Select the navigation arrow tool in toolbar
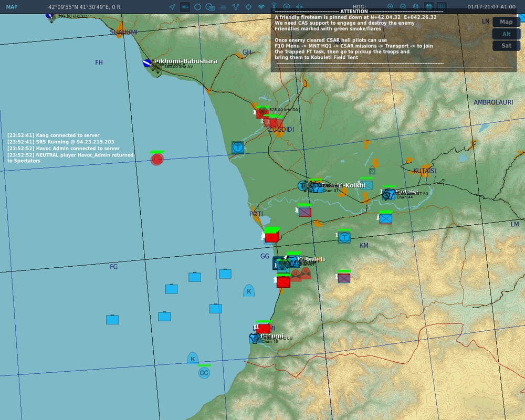The image size is (525, 420). point(172,7)
